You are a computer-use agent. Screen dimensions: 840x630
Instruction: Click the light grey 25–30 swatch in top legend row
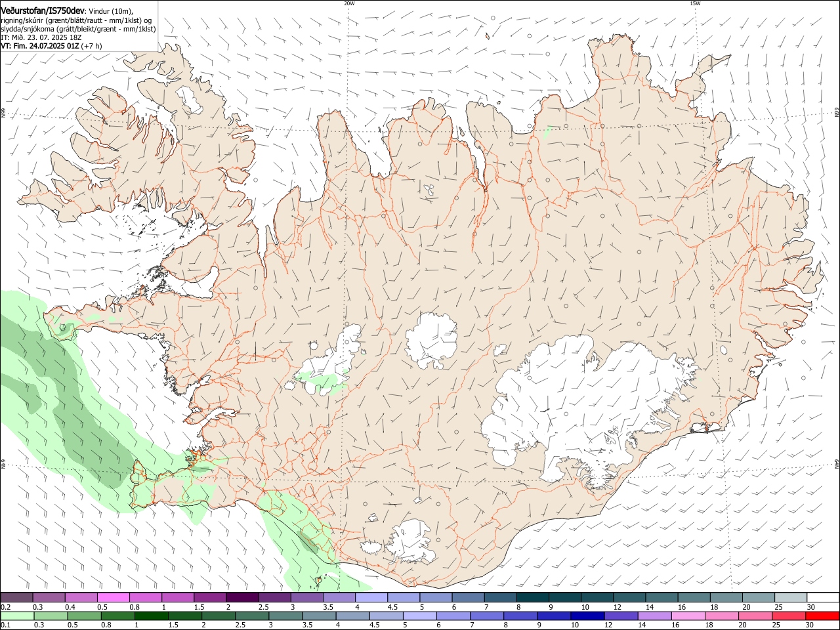[789, 598]
